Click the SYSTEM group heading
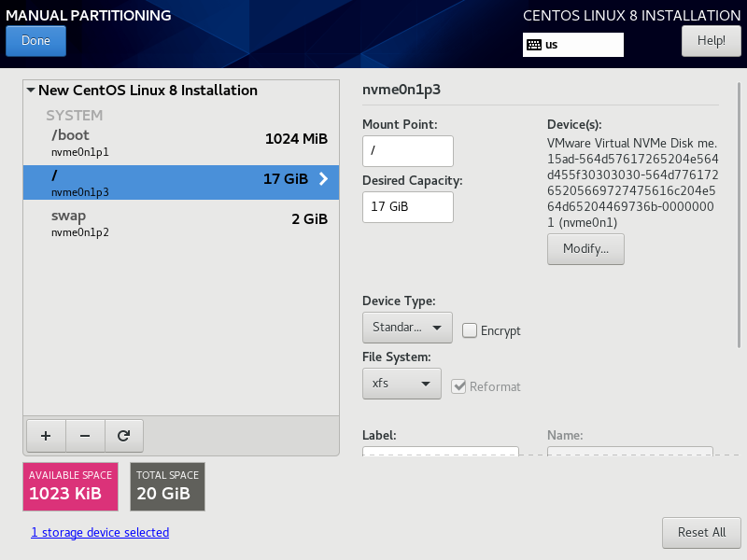 [x=75, y=115]
